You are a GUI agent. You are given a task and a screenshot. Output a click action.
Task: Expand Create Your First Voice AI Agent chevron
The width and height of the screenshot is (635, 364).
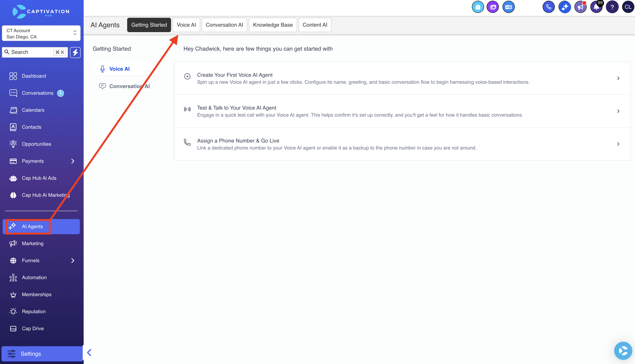(618, 78)
